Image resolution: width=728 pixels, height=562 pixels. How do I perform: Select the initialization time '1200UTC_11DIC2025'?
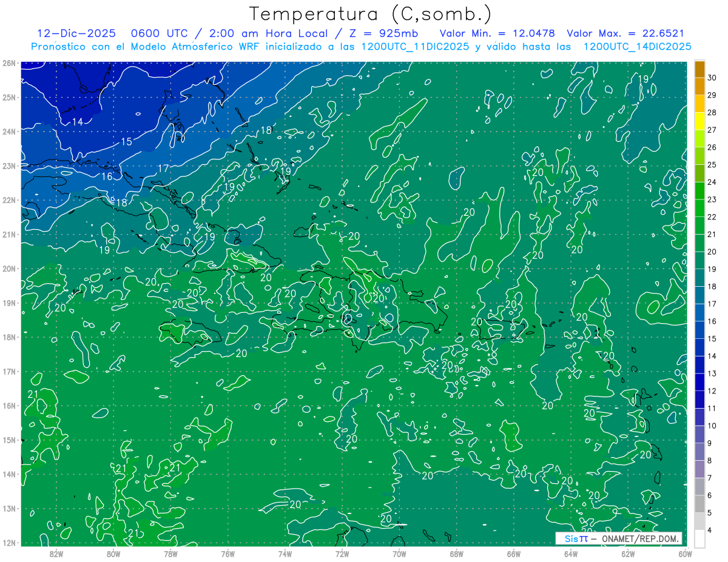pos(415,47)
